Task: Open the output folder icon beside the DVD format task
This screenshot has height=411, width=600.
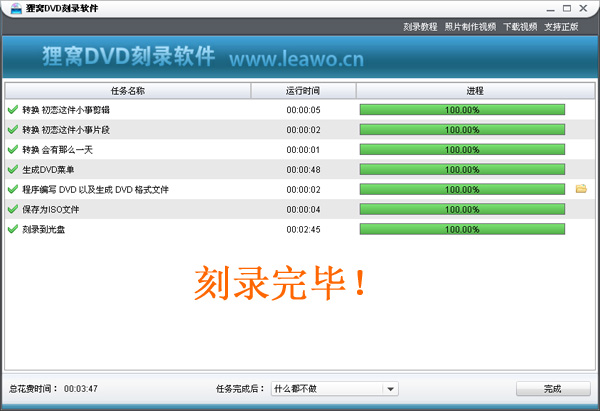Action: click(x=581, y=189)
